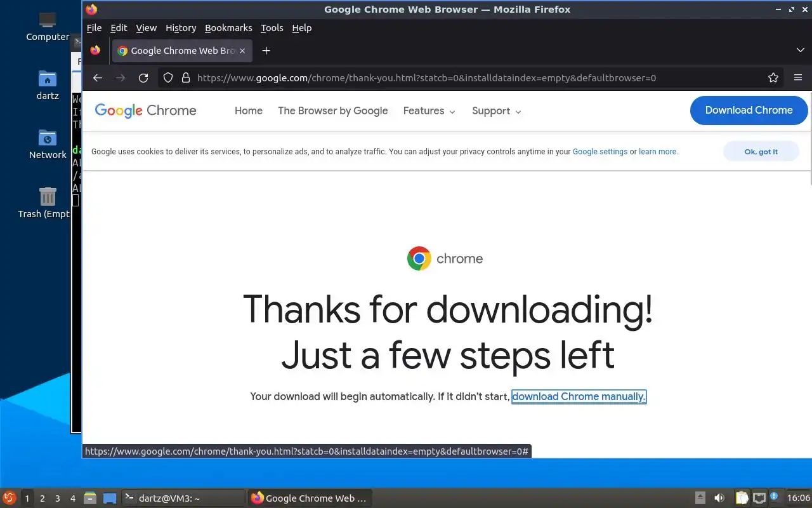
Task: Go back with Firefox back arrow
Action: 97,77
